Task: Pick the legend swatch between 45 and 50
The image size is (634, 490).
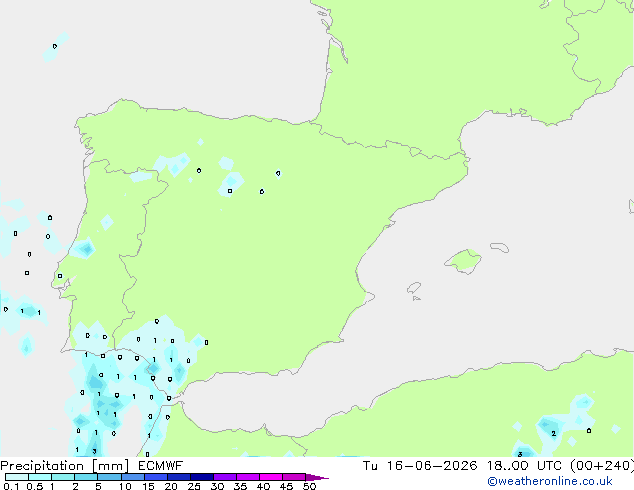Action: point(294,477)
